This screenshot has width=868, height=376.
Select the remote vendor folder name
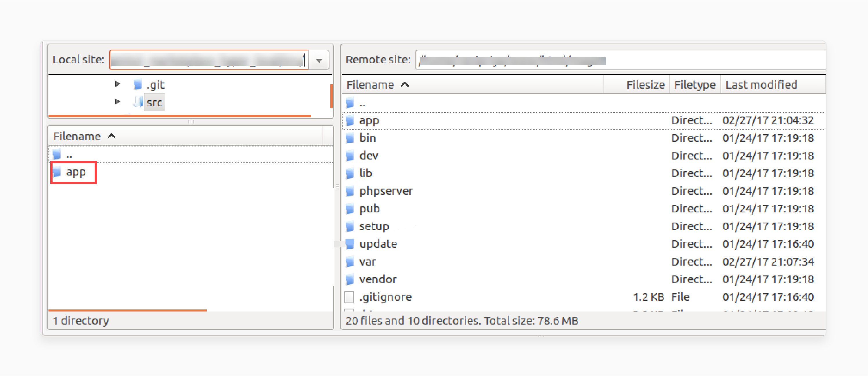pyautogui.click(x=378, y=279)
